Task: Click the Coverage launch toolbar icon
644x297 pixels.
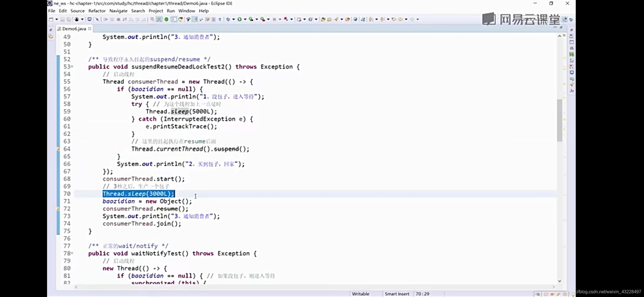Action: tap(251, 19)
